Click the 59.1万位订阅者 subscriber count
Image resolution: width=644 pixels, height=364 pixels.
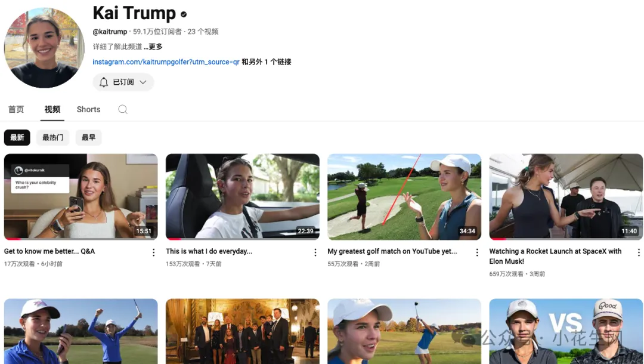[157, 32]
